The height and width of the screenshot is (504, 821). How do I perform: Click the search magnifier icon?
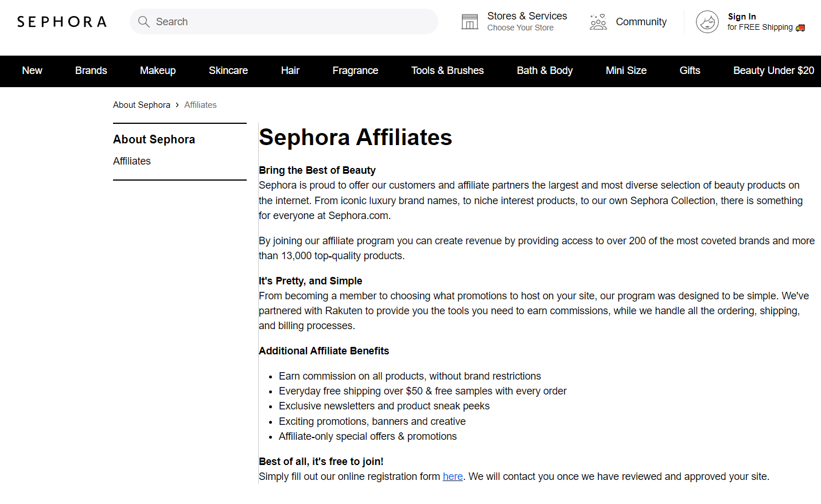pos(144,22)
